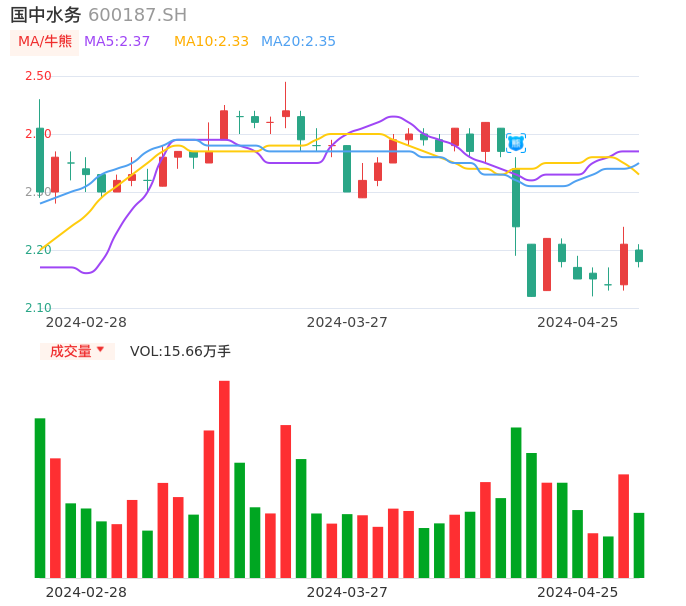The width and height of the screenshot is (686, 606).
Task: Click the 2024-03-27 date label under candlesticks
Action: (347, 322)
